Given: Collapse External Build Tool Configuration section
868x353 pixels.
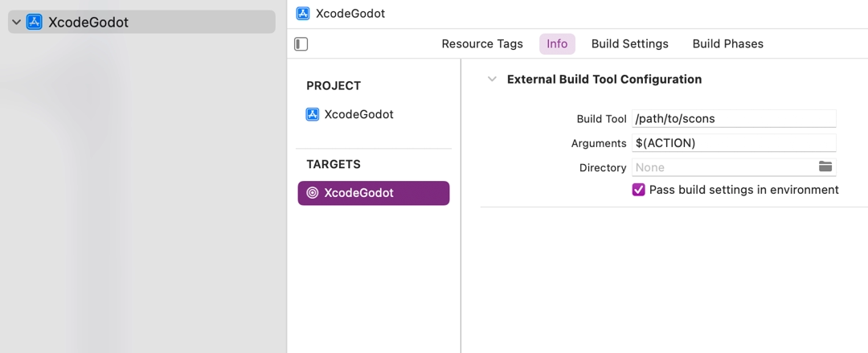Looking at the screenshot, I should pyautogui.click(x=492, y=79).
